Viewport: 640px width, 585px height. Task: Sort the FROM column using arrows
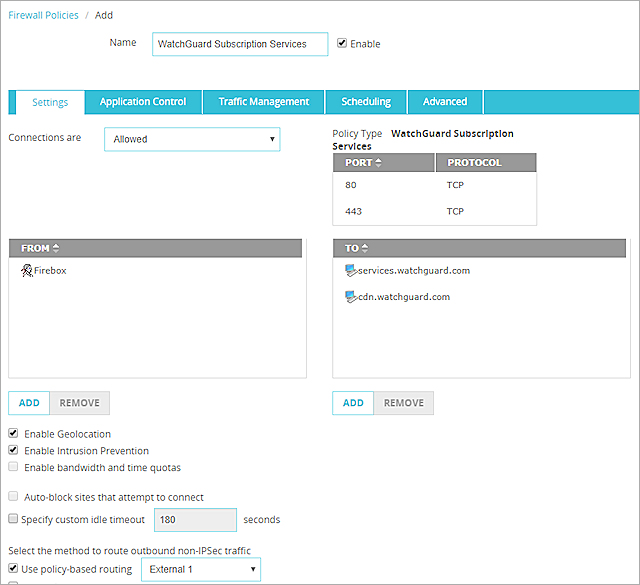point(56,248)
